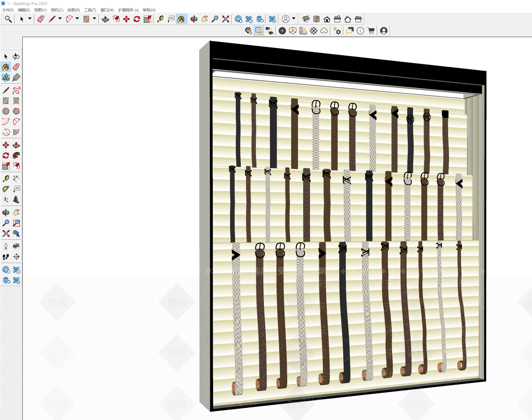This screenshot has height=420, width=532.
Task: Select the Circle tool
Action: tap(6, 111)
